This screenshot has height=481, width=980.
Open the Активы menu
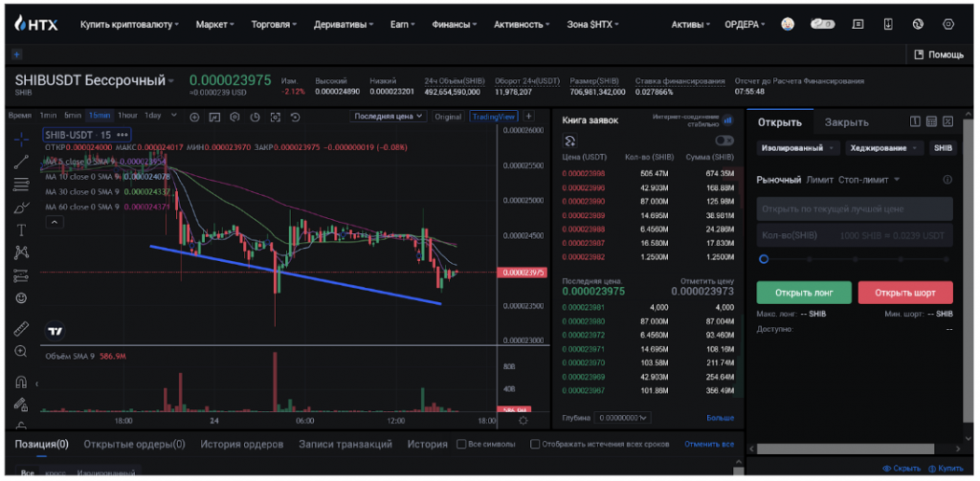(691, 25)
